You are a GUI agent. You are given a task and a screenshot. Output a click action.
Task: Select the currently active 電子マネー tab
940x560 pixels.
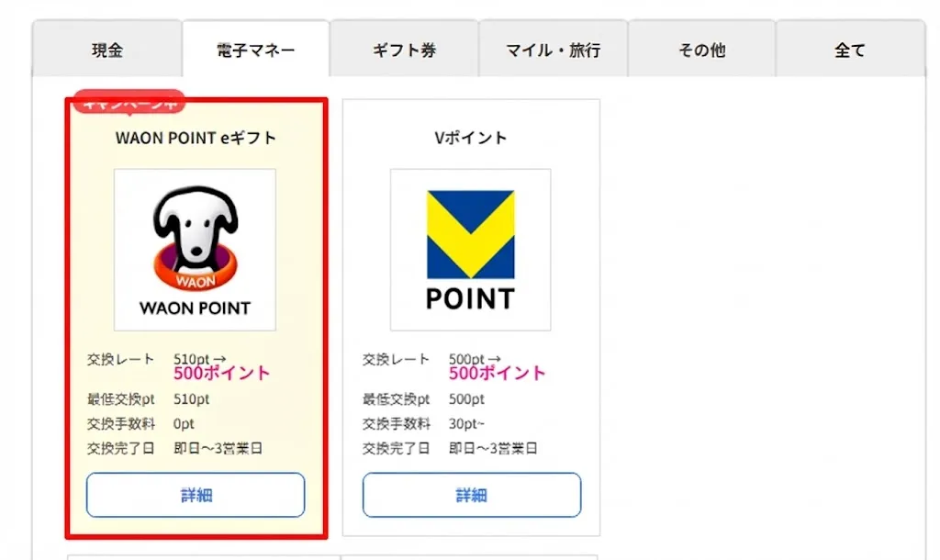(x=255, y=50)
